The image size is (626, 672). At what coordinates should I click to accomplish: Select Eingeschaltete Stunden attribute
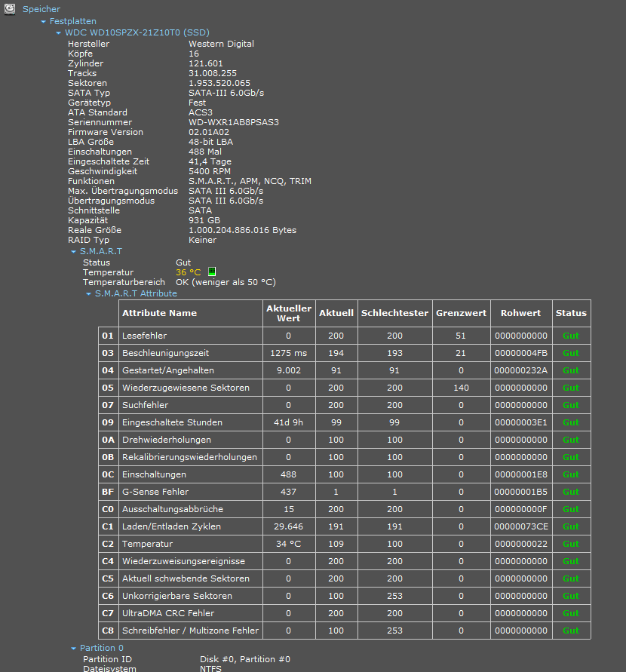click(172, 422)
